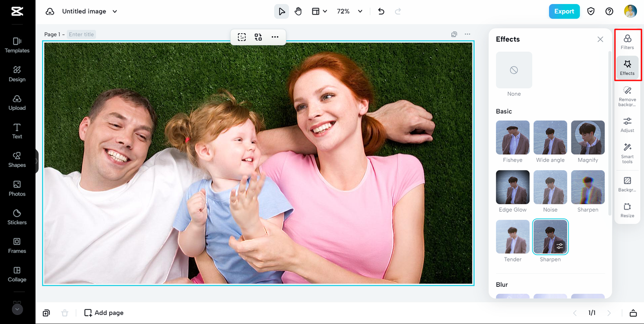
Task: Select the hand pan tool
Action: click(298, 11)
